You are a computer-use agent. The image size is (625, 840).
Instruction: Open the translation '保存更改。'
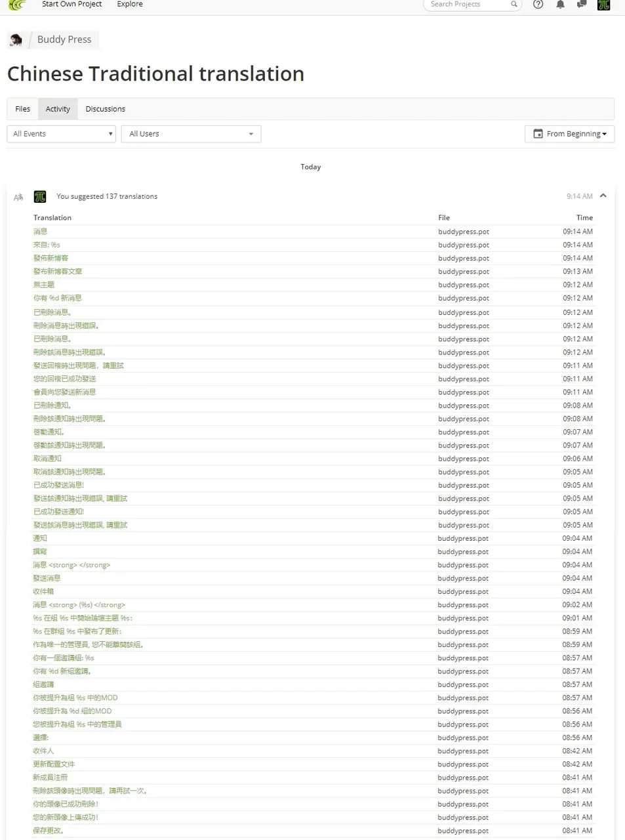pyautogui.click(x=49, y=831)
